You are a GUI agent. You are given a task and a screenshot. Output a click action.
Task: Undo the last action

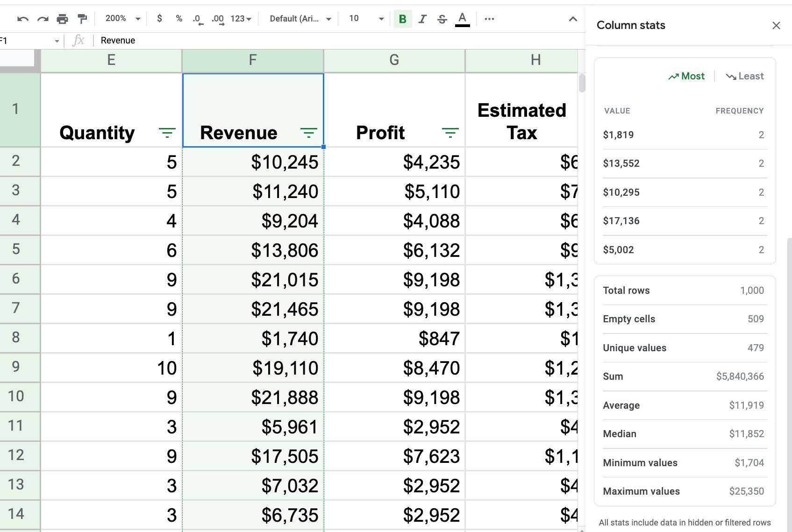[x=22, y=19]
